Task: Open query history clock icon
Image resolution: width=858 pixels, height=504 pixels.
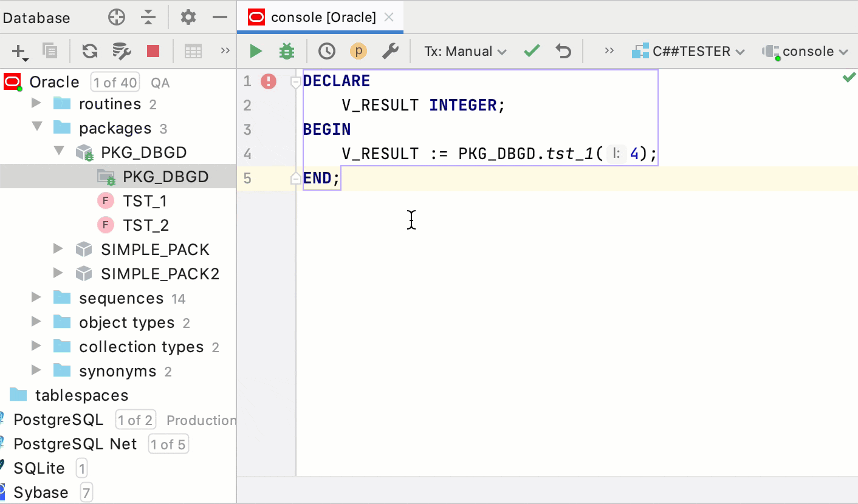Action: [327, 52]
